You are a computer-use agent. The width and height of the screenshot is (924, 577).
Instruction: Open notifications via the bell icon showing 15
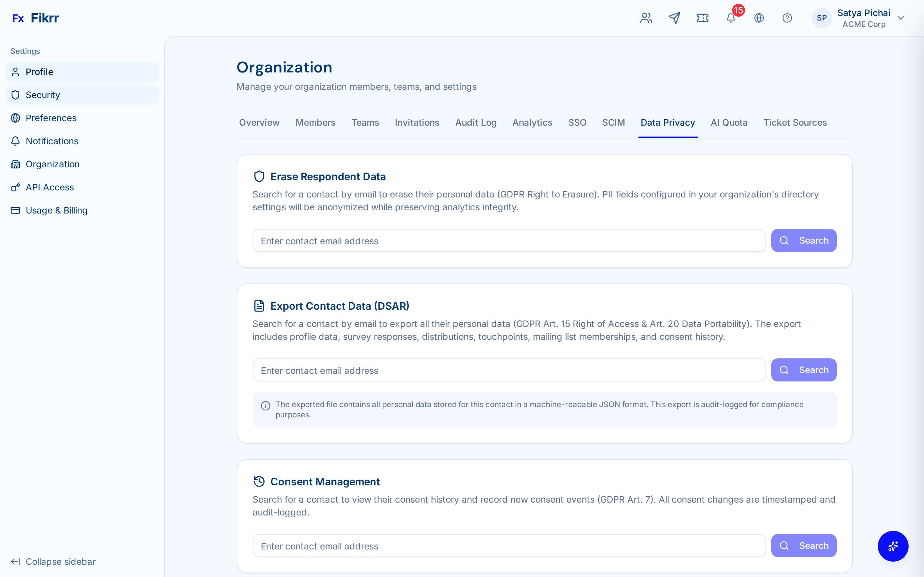pyautogui.click(x=731, y=18)
